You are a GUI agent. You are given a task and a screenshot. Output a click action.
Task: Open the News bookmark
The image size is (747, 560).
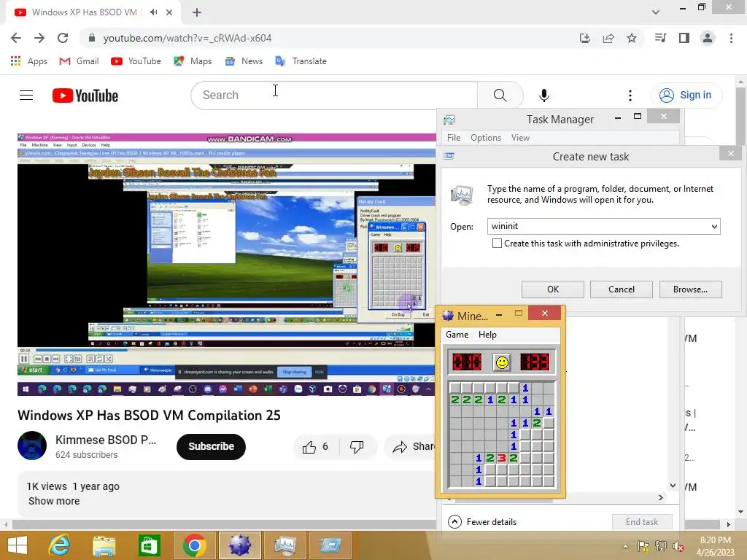pos(244,61)
